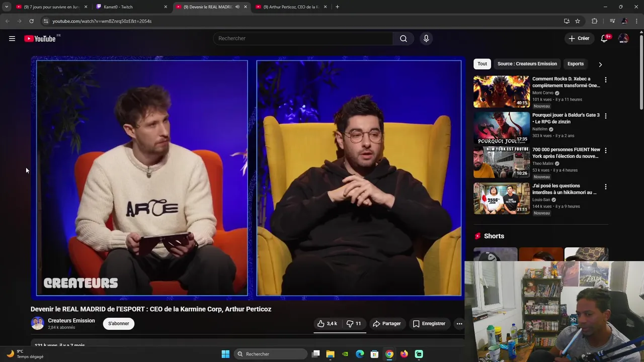Open 'Pourquoi jouer à Baldur's Gate 3' title
Image resolution: width=644 pixels, height=362 pixels.
pos(566,118)
